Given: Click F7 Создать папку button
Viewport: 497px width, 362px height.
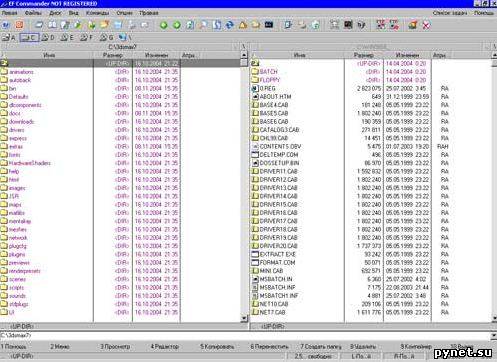Looking at the screenshot, I should click(x=321, y=347).
